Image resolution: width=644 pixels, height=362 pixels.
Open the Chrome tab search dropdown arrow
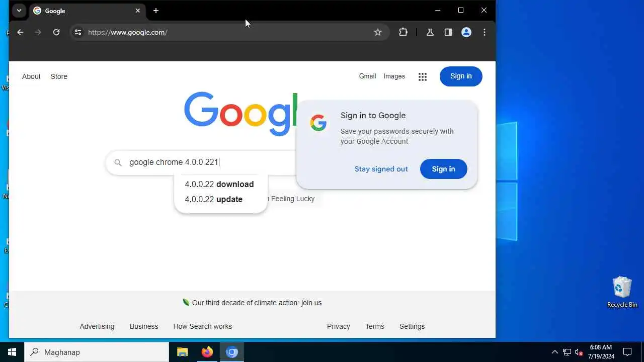pyautogui.click(x=19, y=11)
